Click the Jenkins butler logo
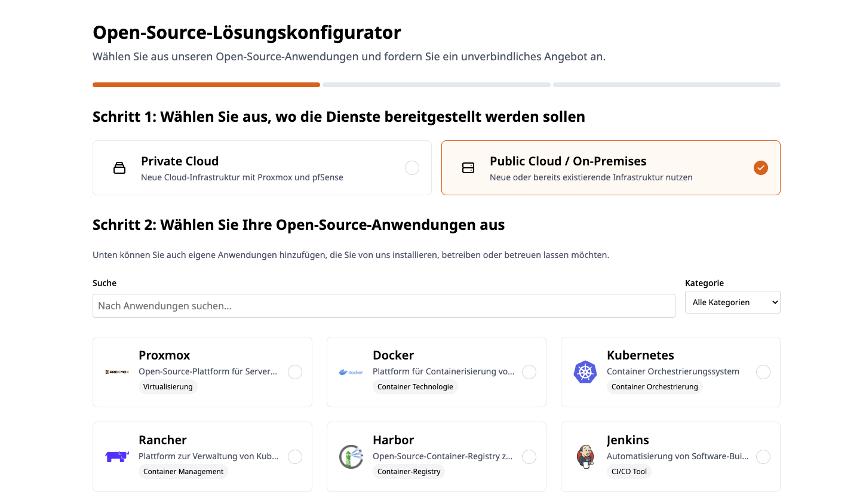 585,457
